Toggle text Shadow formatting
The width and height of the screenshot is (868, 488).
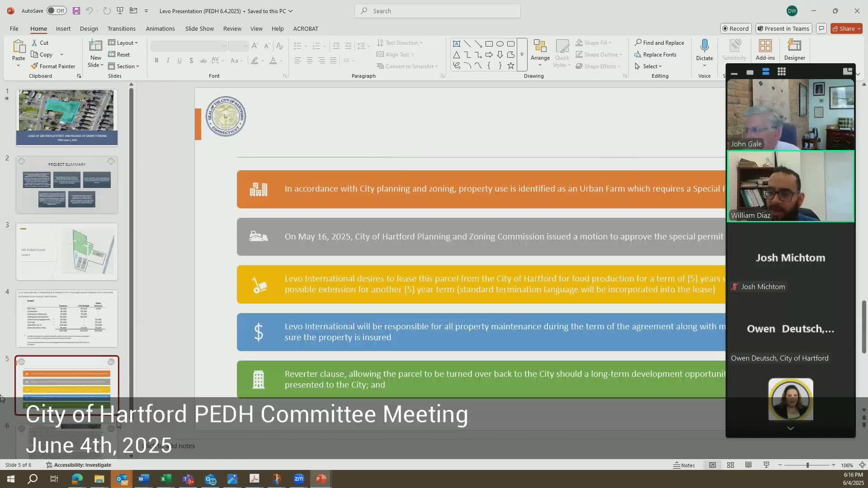(x=191, y=60)
